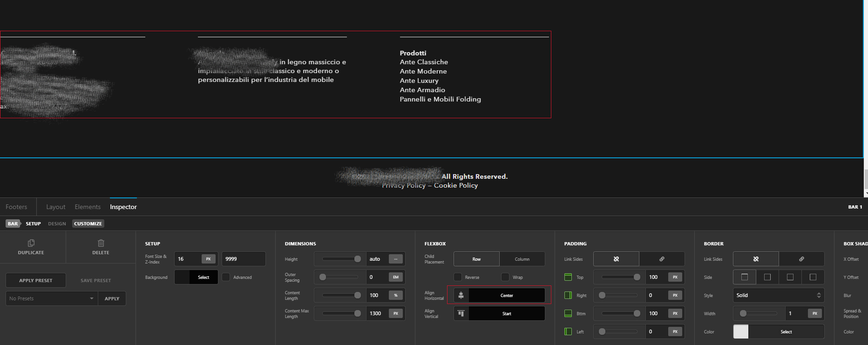Change Font Size PX unit
Image resolution: width=868 pixels, height=345 pixels.
[208, 259]
